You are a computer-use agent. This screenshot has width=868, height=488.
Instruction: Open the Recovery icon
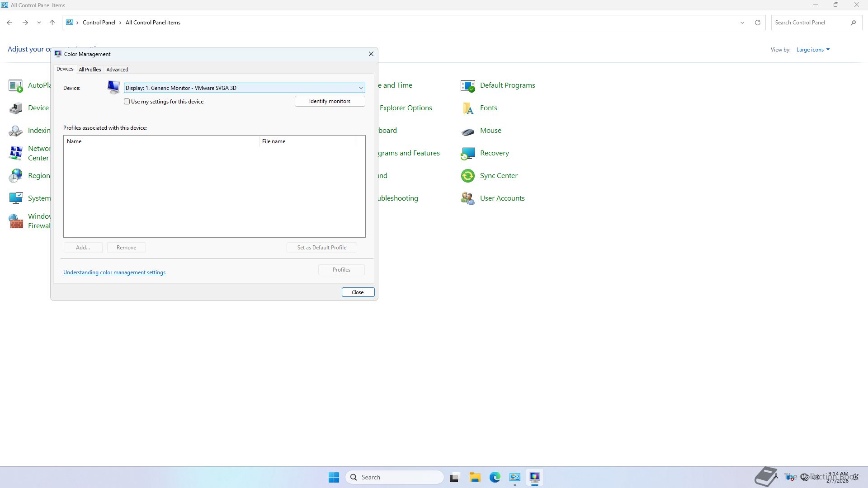point(468,153)
